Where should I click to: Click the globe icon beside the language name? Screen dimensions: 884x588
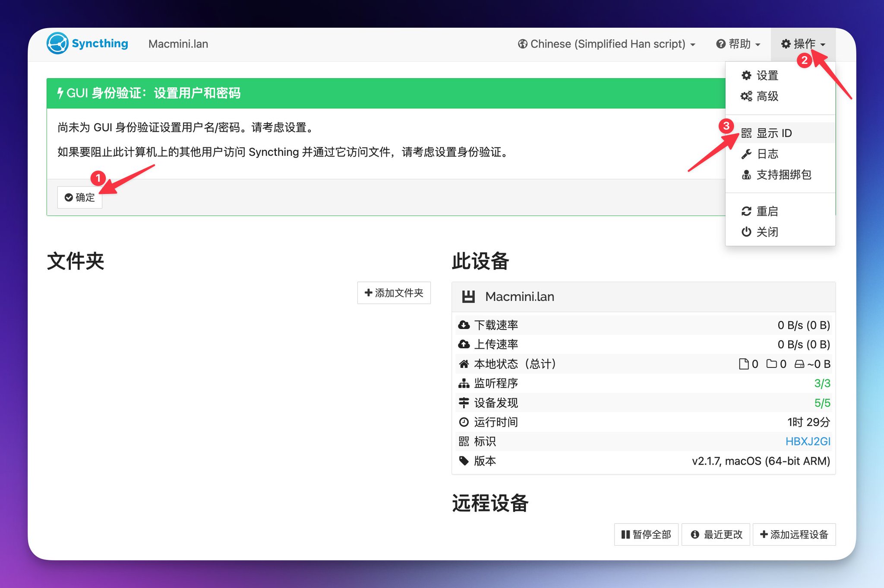(x=523, y=44)
